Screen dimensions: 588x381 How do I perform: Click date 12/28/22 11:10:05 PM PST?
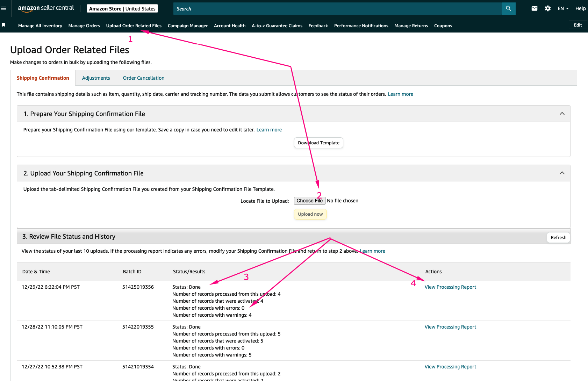click(x=52, y=327)
